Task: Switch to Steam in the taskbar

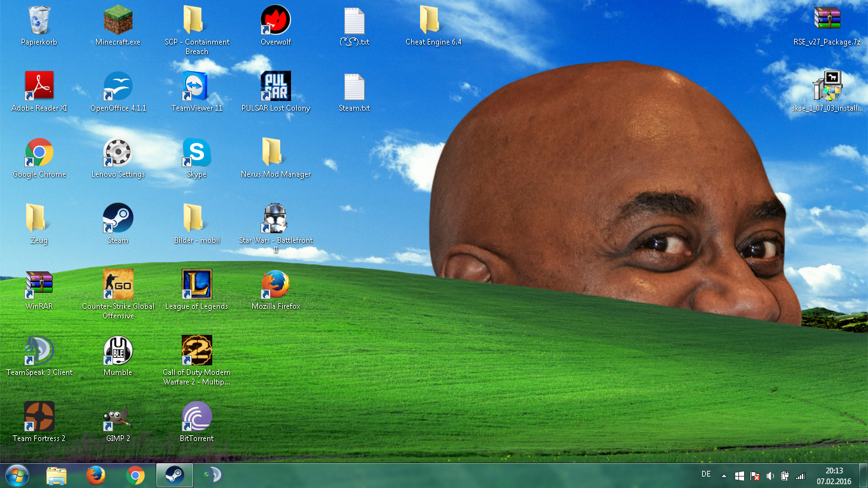Action: tap(173, 475)
